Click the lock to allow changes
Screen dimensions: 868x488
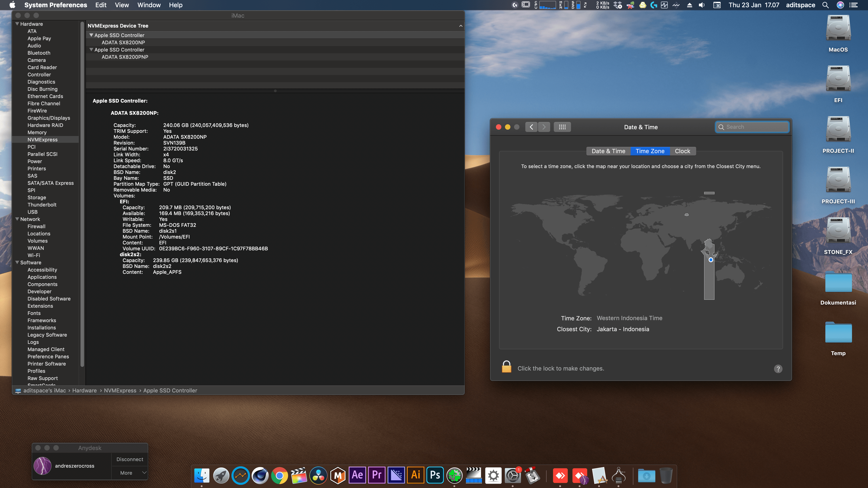click(x=506, y=367)
